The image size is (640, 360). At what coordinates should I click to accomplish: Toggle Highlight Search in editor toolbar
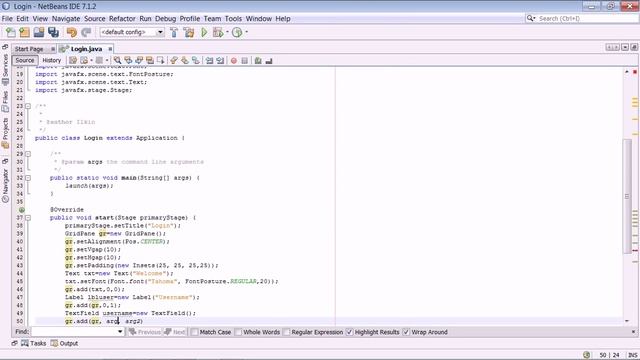pos(150,60)
